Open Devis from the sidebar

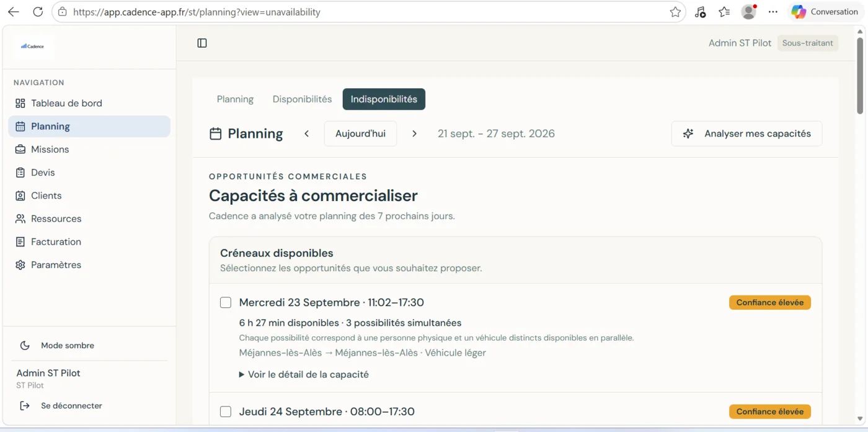[x=89, y=172]
